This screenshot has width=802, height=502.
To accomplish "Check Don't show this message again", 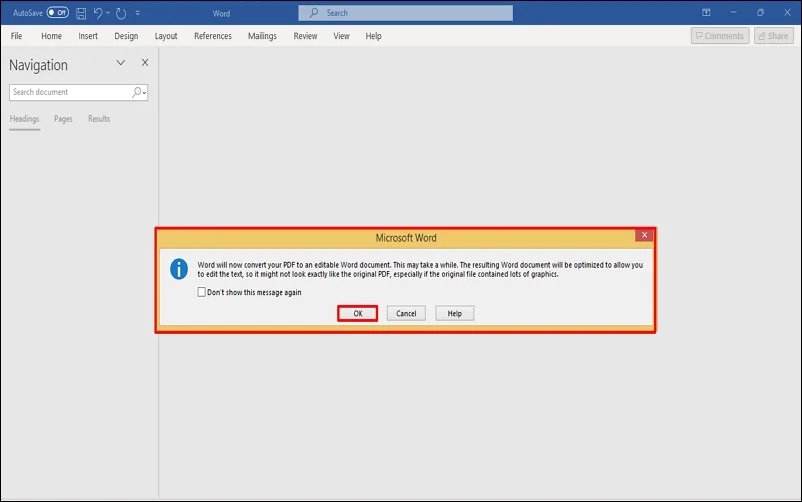I will click(202, 292).
